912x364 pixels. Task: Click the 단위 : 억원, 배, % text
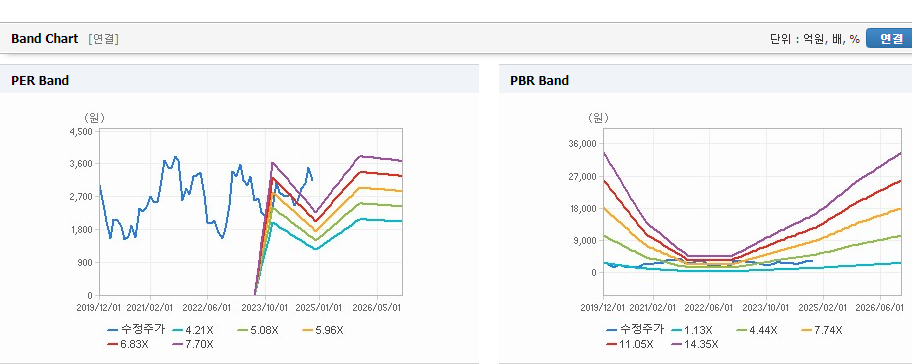pos(814,39)
